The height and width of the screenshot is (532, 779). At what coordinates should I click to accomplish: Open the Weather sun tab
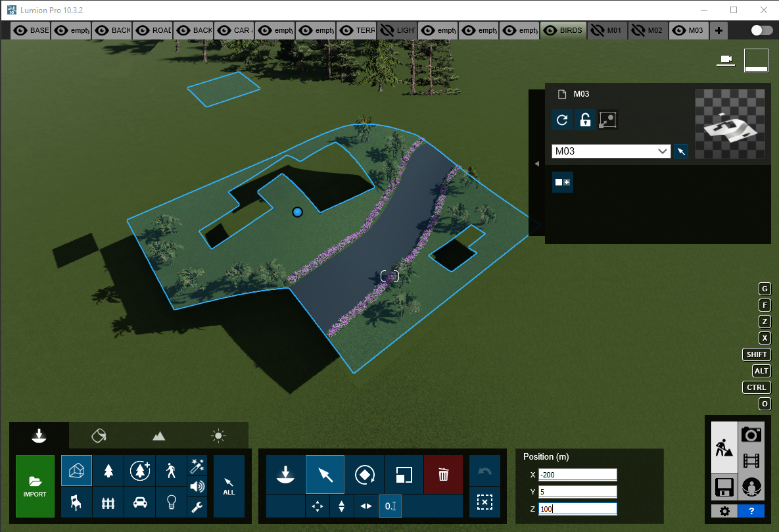(x=218, y=435)
